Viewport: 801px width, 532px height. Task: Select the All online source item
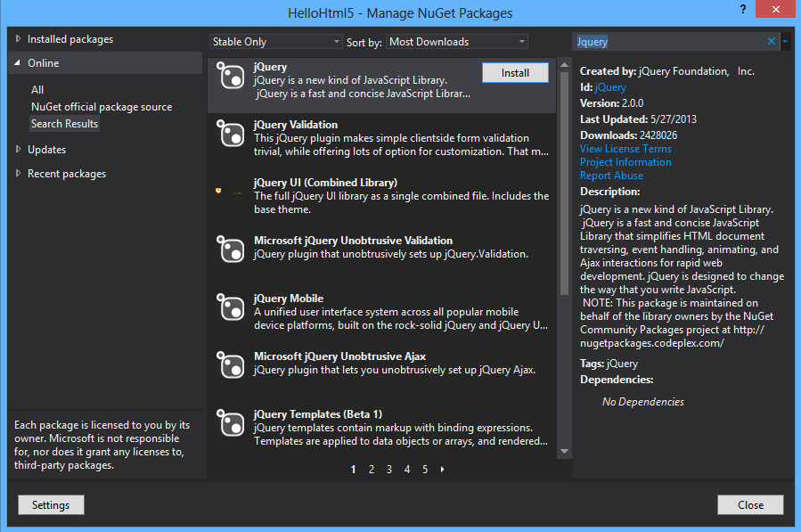pyautogui.click(x=37, y=90)
